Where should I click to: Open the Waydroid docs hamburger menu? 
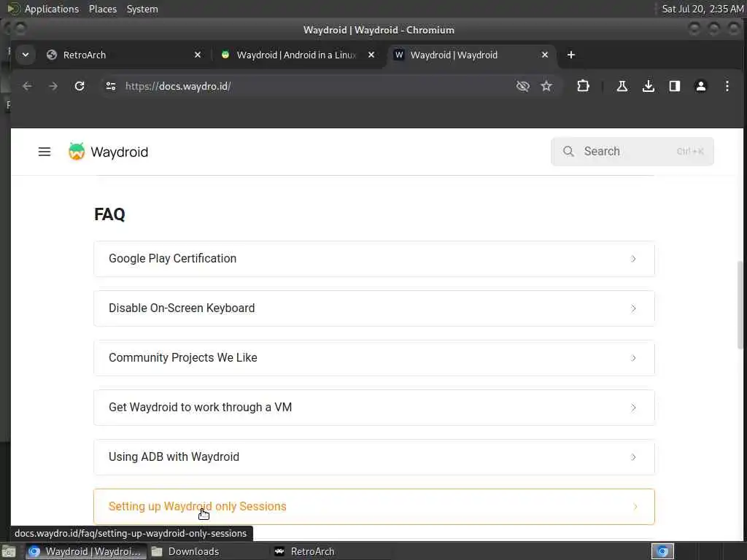(x=44, y=152)
